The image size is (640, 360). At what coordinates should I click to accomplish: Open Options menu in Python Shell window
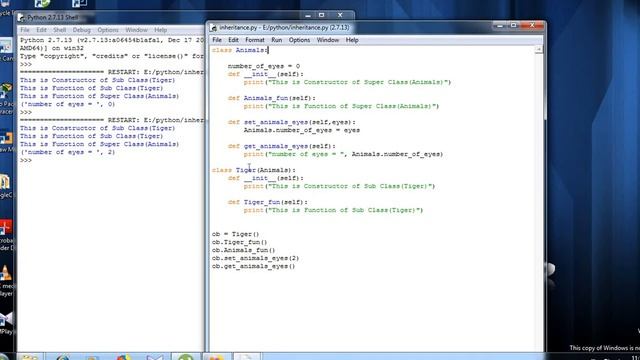click(108, 30)
